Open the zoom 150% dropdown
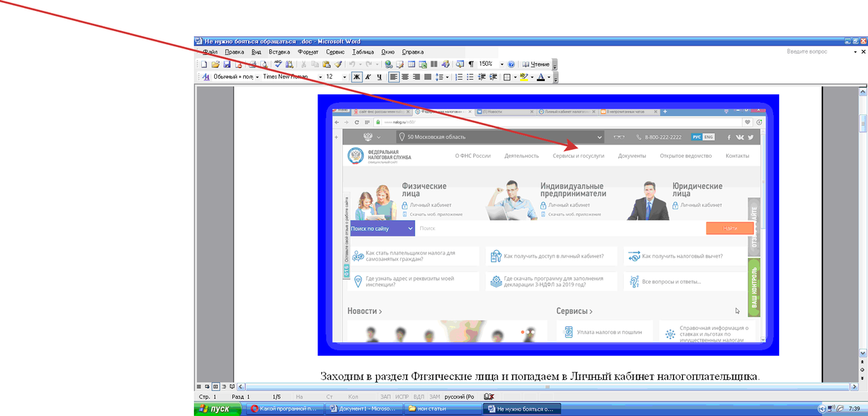This screenshot has width=868, height=416. click(502, 64)
